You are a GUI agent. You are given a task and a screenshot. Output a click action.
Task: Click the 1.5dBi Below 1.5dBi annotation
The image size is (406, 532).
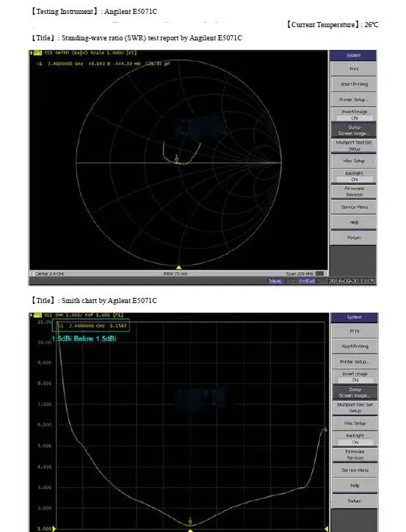[84, 338]
